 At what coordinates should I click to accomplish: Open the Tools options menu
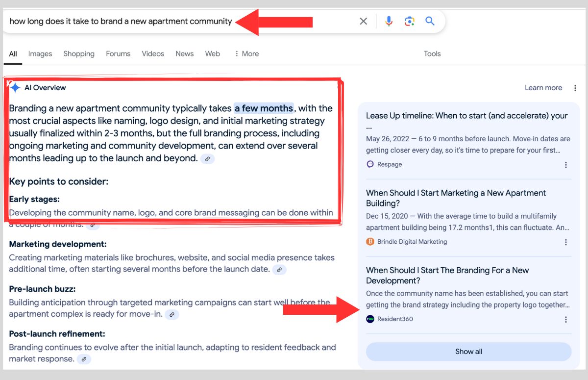432,54
